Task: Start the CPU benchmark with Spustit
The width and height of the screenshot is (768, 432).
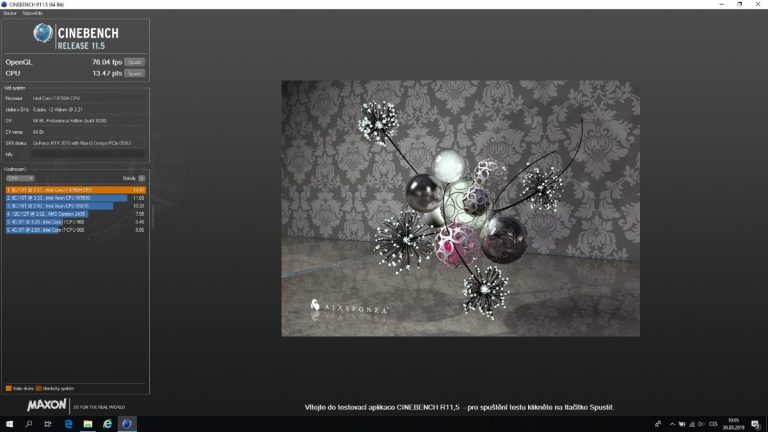Action: point(135,73)
